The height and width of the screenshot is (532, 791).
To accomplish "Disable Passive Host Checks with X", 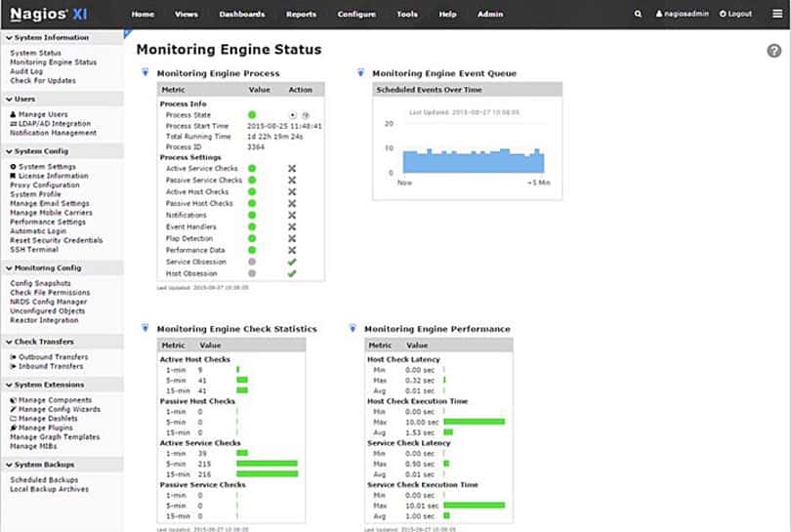I will click(292, 203).
